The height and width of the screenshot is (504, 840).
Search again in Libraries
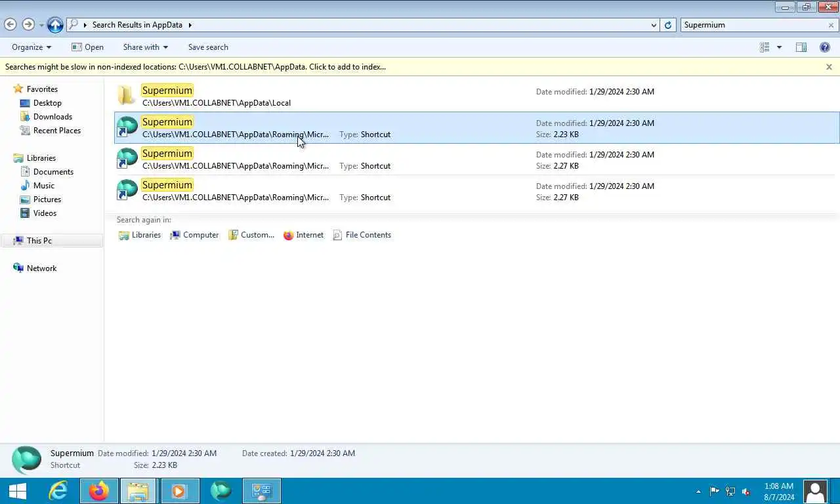coord(139,235)
